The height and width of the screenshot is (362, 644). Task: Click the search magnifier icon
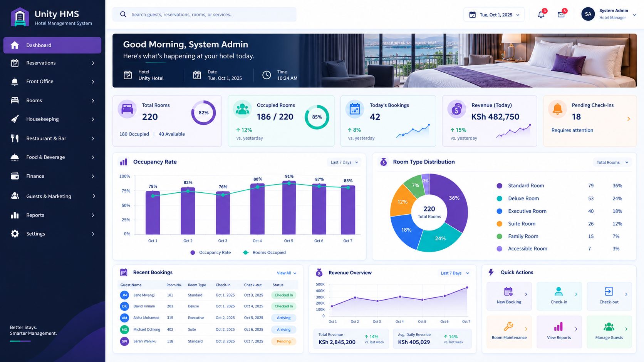[123, 15]
